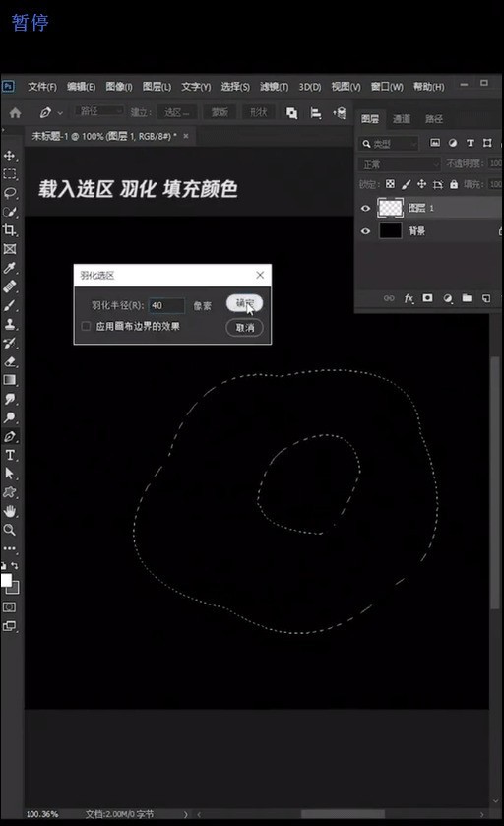Screen dimensions: 504x826
Task: Select the Brush tool
Action: pyautogui.click(x=10, y=305)
